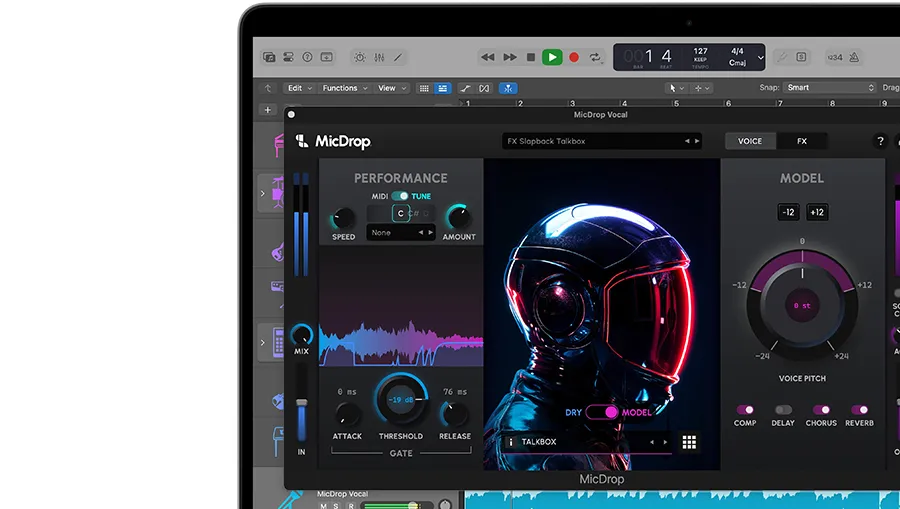Select next scale arrow beside None
The width and height of the screenshot is (900, 509).
tap(430, 232)
